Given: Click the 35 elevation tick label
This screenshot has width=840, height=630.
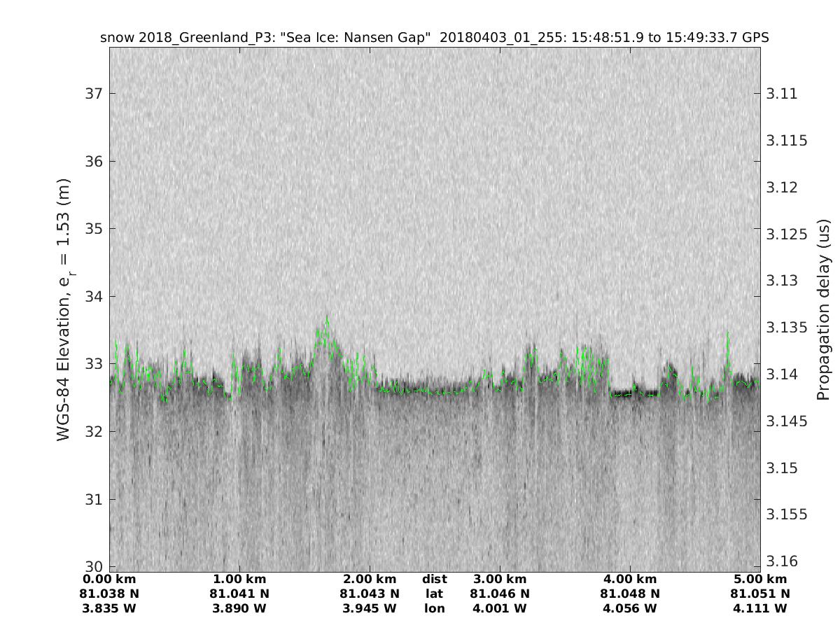Looking at the screenshot, I should point(92,229).
